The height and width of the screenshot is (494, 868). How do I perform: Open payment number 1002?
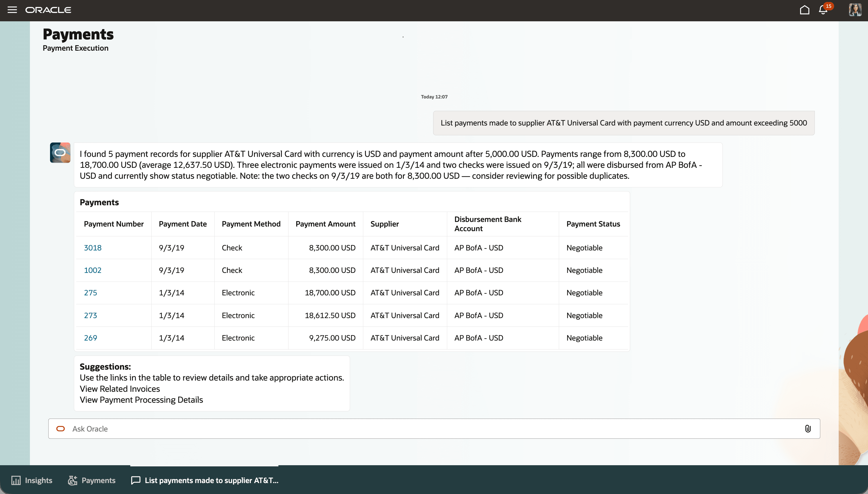click(93, 270)
